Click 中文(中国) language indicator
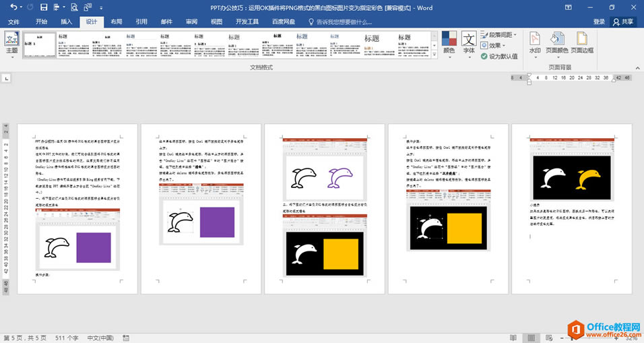 click(100, 338)
